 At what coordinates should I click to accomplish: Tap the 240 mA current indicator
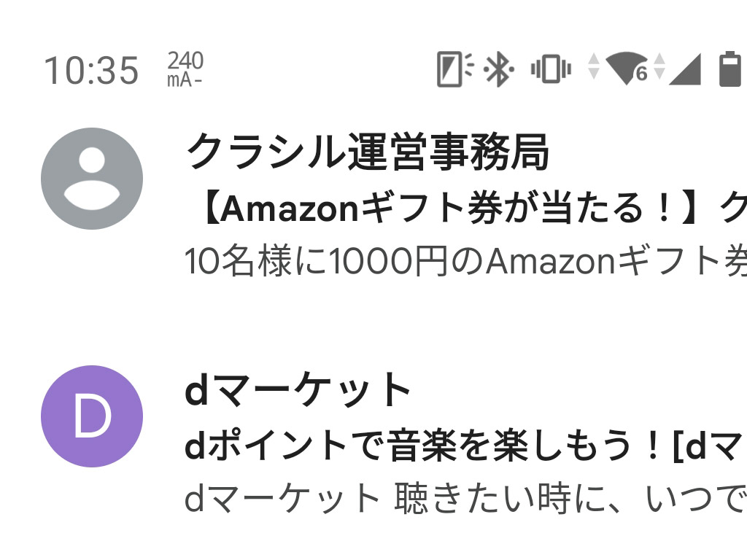[x=184, y=69]
